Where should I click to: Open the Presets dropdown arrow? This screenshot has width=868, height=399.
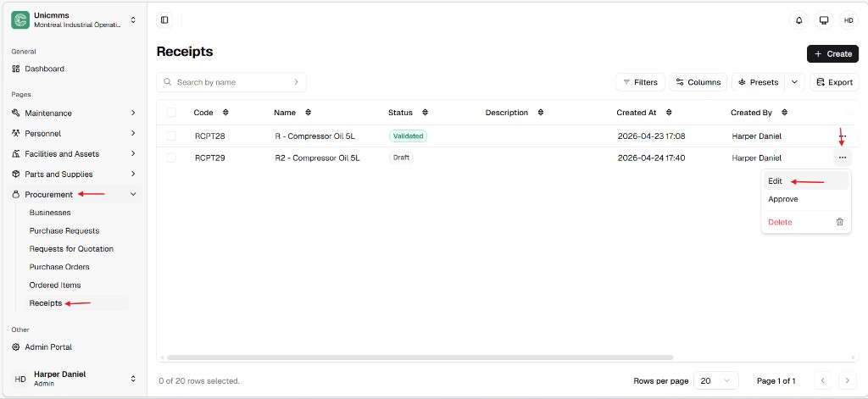[794, 82]
